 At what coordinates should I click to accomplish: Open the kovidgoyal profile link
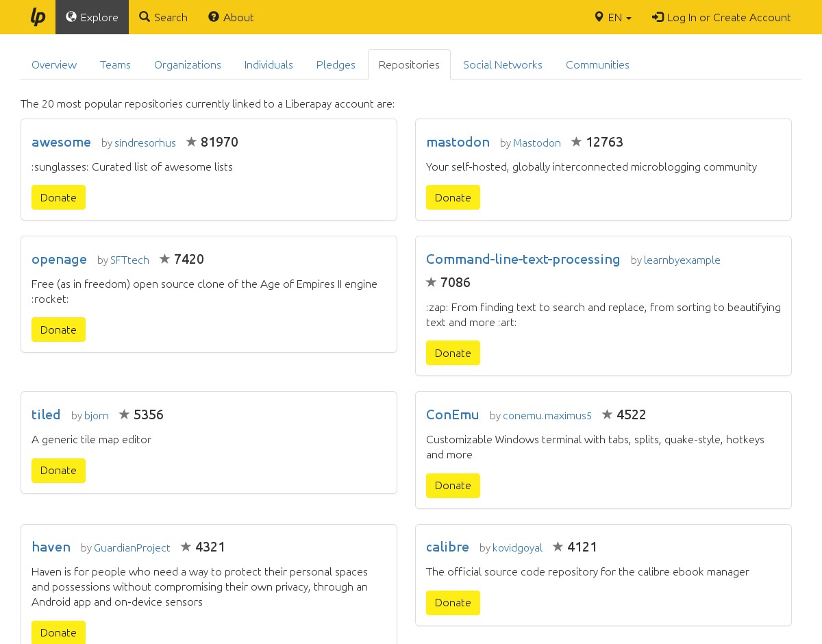517,547
